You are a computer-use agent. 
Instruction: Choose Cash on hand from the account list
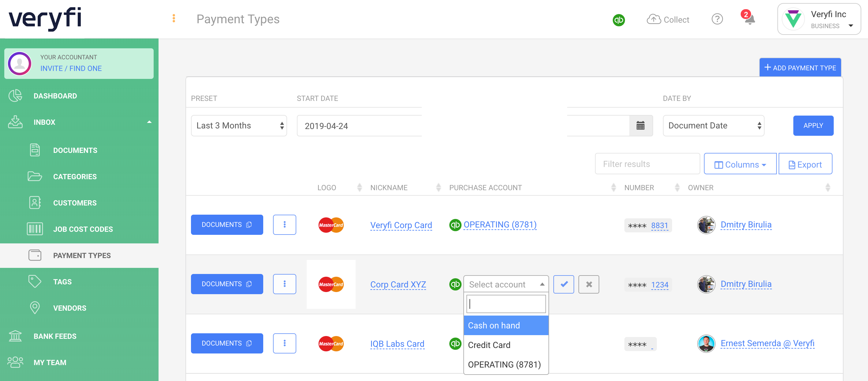pos(494,325)
